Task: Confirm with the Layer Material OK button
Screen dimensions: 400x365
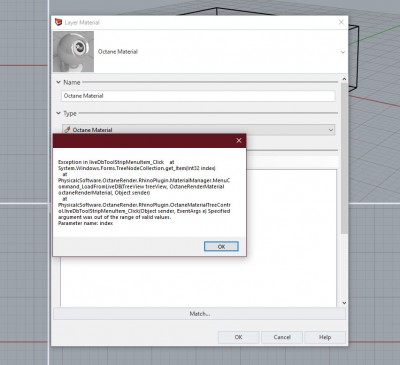Action: point(238,337)
